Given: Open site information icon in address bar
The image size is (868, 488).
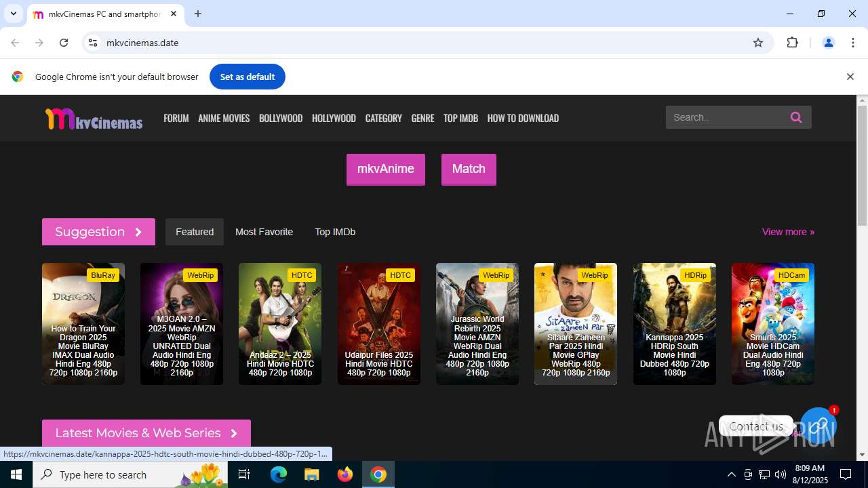Looking at the screenshot, I should (x=93, y=43).
